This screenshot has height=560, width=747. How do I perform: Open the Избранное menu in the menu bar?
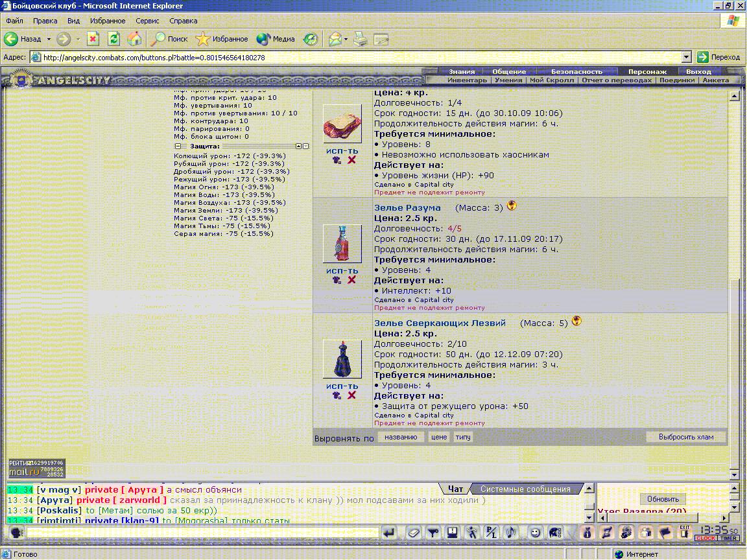[108, 21]
